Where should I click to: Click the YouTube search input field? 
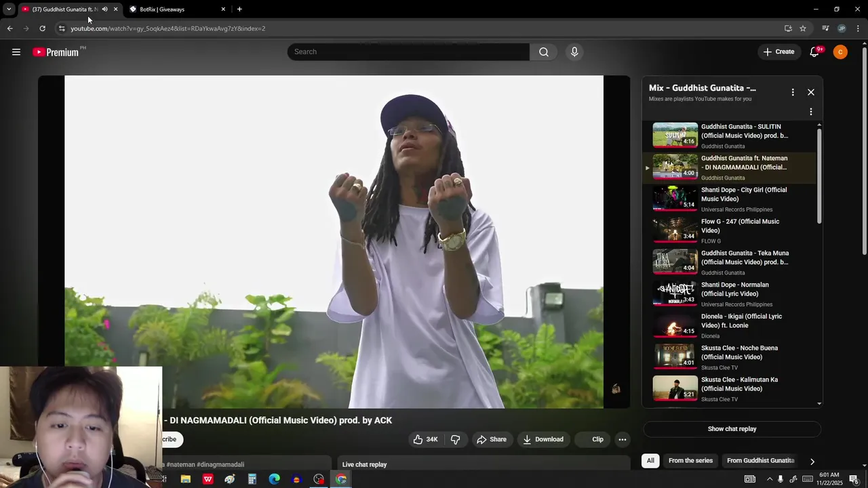(408, 52)
